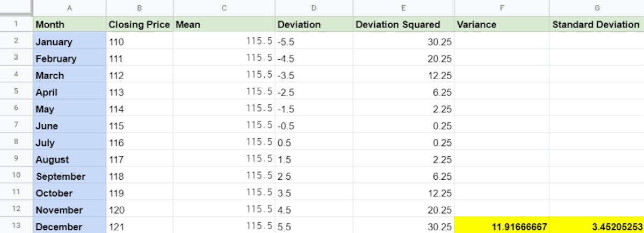Select column C header
Viewport: 644px width, 233px height.
(x=224, y=8)
